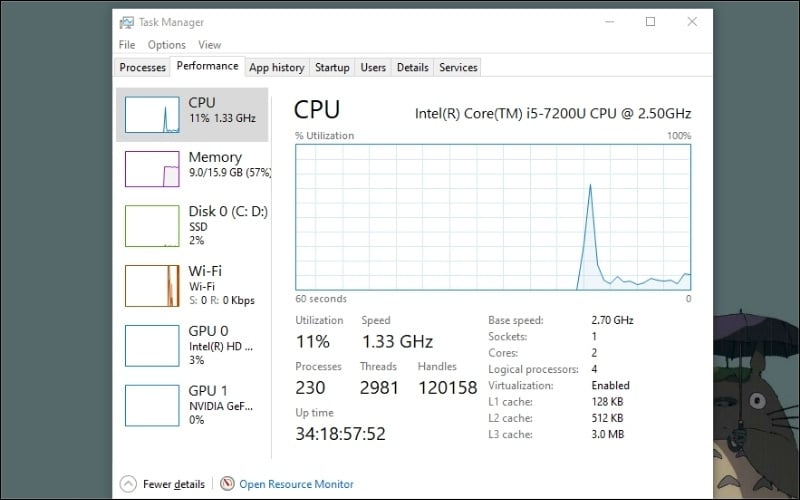The image size is (800, 500).
Task: Click the up time 34:18:57:52 value
Action: [x=340, y=434]
